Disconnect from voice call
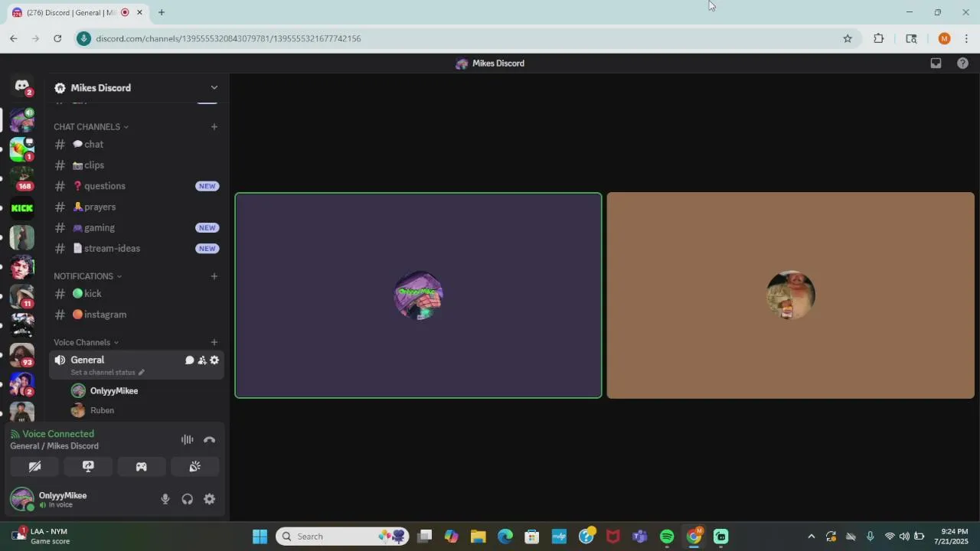Screen dimensions: 980x551 coord(209,439)
